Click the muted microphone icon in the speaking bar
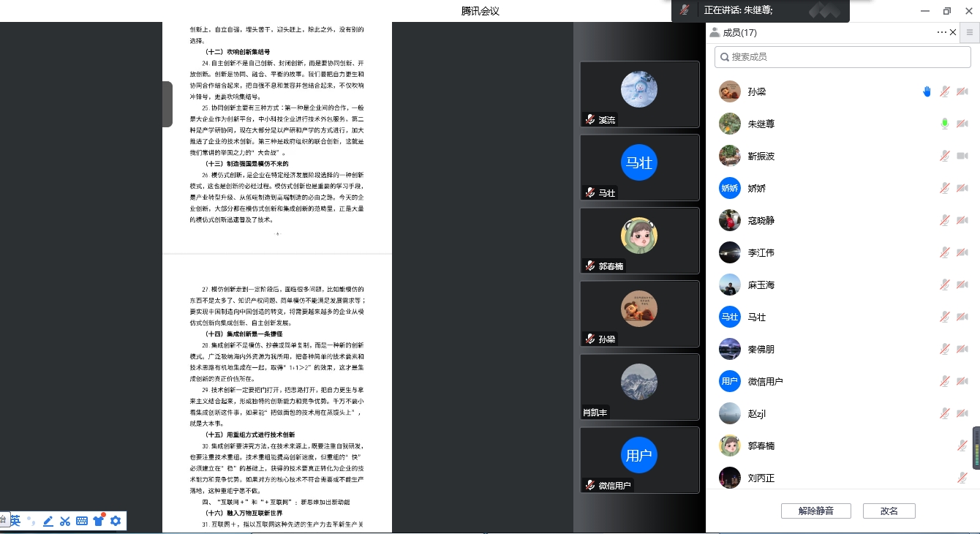The image size is (980, 534). [x=685, y=10]
